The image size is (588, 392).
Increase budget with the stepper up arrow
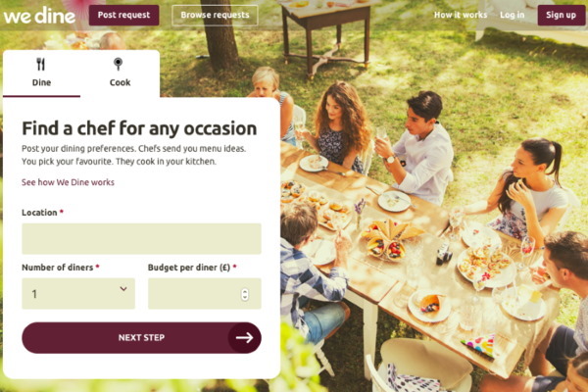click(x=245, y=291)
